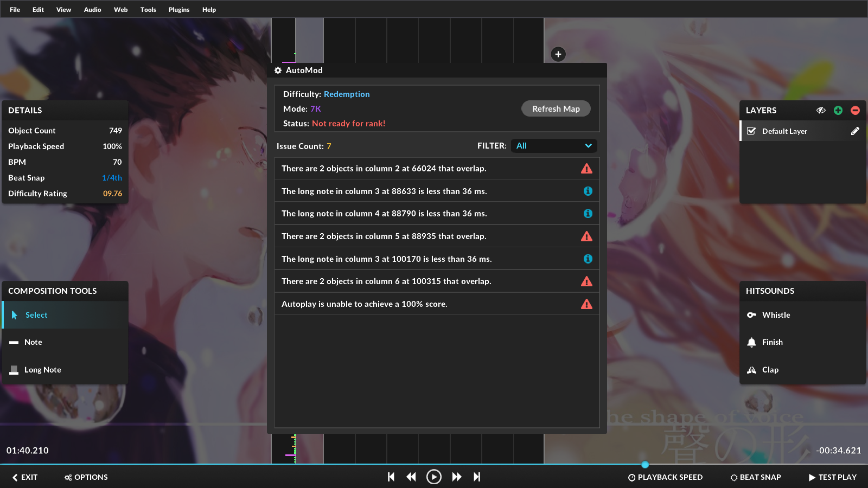Click the Playback Speed value 100%
This screenshot has height=488, width=868.
coord(112,146)
